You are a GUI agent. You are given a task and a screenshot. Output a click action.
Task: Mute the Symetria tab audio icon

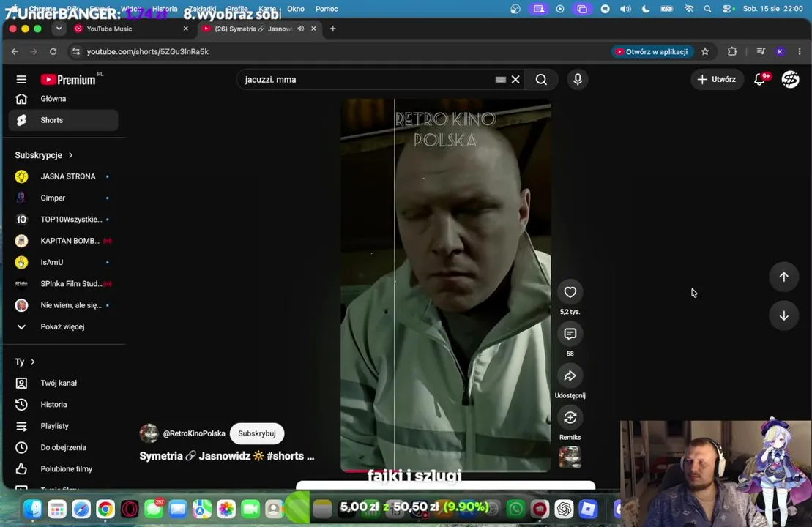(301, 29)
